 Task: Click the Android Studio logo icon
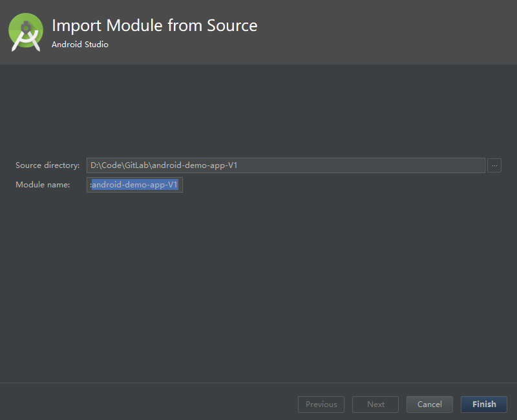pos(26,32)
